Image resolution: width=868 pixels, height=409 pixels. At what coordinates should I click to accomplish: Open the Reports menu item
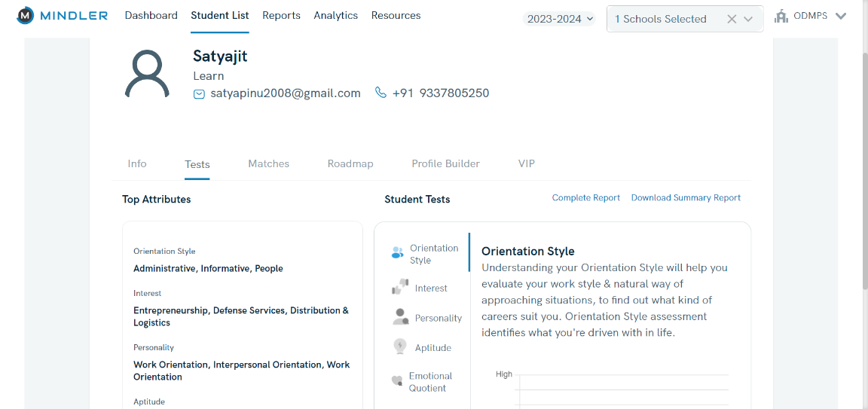click(281, 16)
